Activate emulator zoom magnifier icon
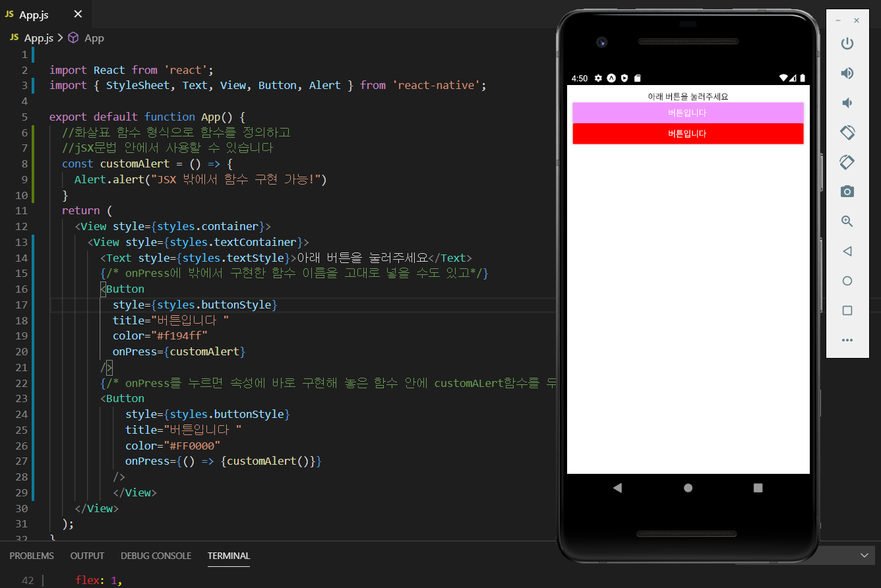The width and height of the screenshot is (881, 588). [847, 221]
